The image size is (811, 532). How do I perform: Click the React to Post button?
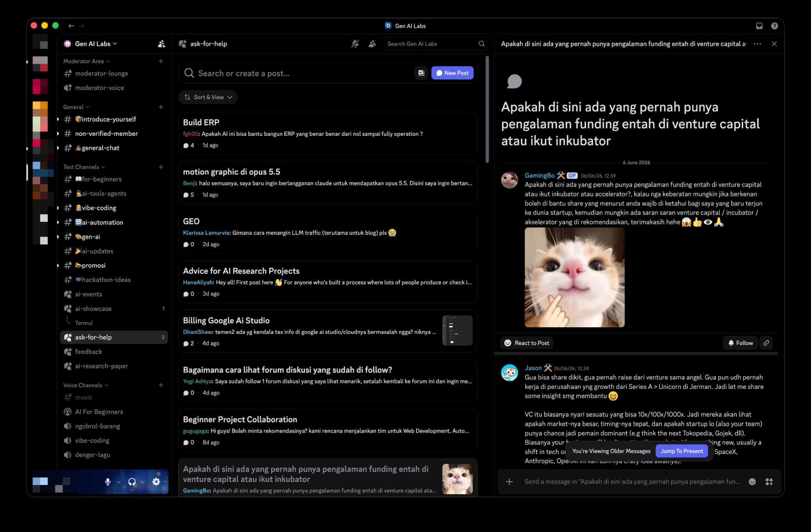click(x=527, y=343)
